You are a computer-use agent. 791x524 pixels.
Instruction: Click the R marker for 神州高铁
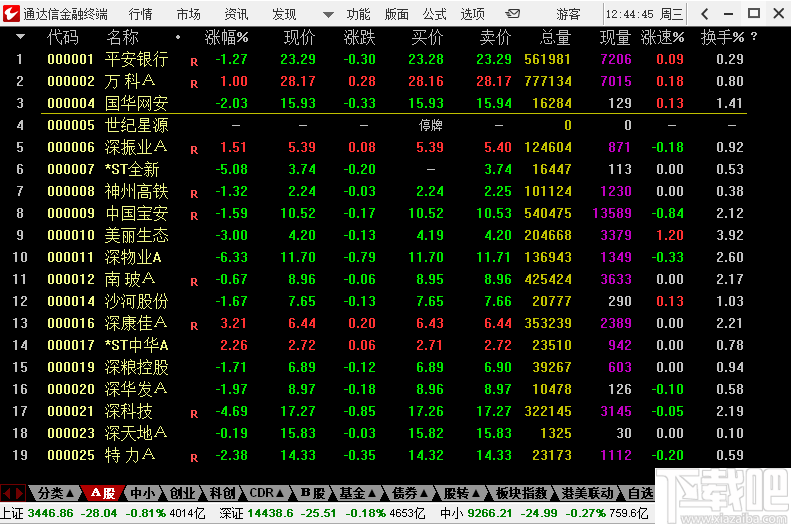click(x=194, y=194)
